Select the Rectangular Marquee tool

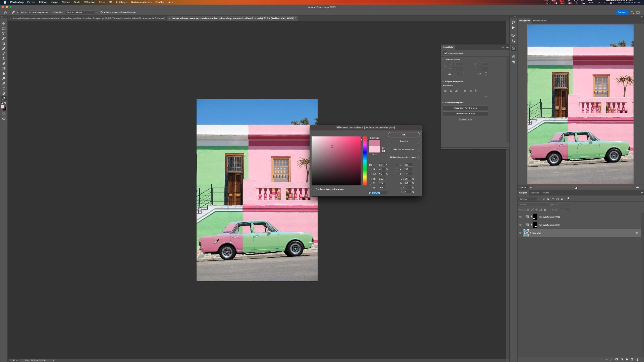4,29
